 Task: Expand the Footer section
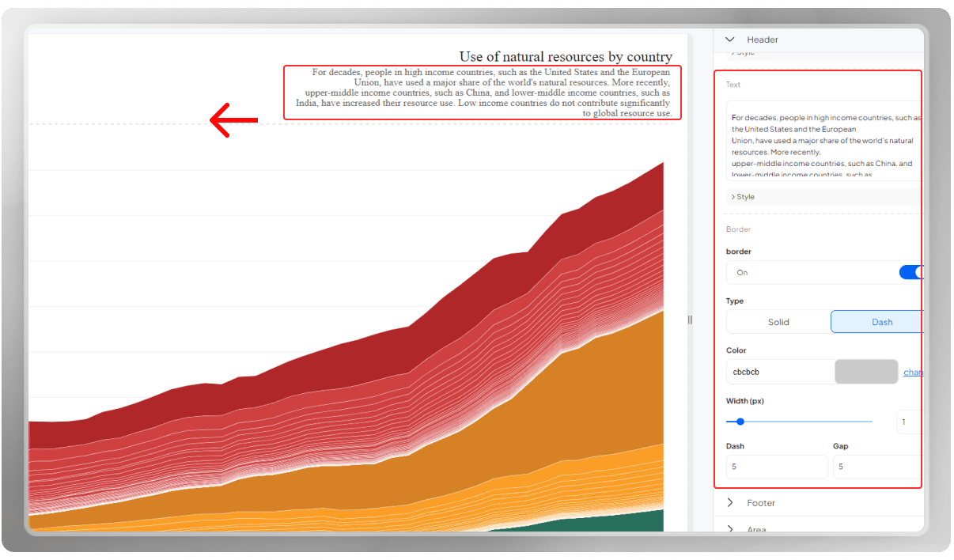(x=761, y=502)
